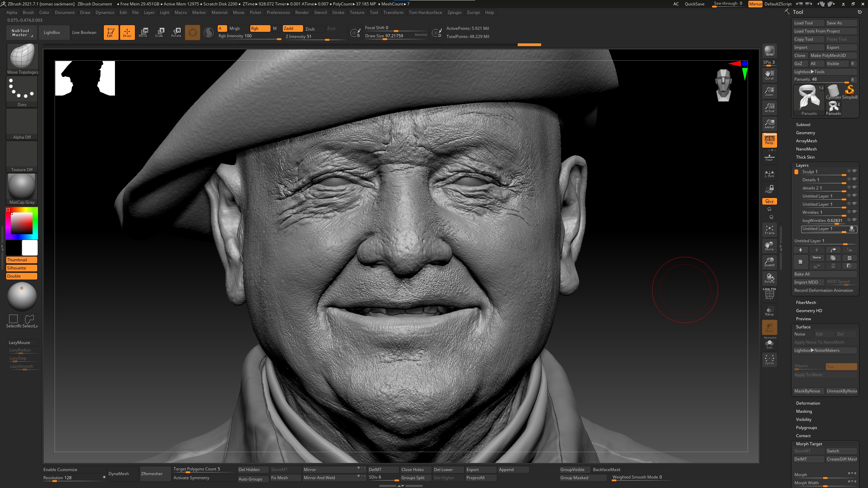Screen dimensions: 868x488
Task: Toggle visibility of Details 1 layer
Action: pyautogui.click(x=855, y=179)
